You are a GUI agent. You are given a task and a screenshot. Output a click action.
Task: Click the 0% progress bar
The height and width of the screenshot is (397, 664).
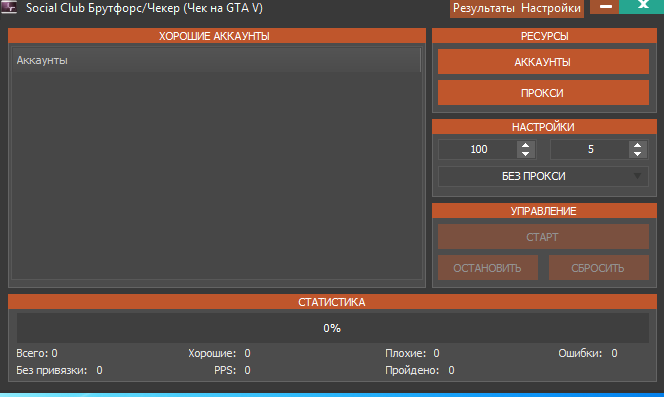point(332,328)
